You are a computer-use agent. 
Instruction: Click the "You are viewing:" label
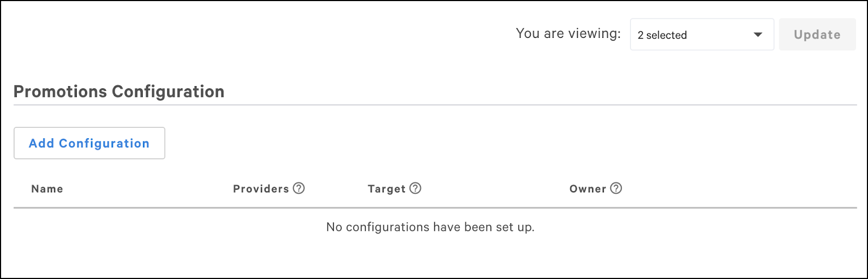pyautogui.click(x=568, y=34)
